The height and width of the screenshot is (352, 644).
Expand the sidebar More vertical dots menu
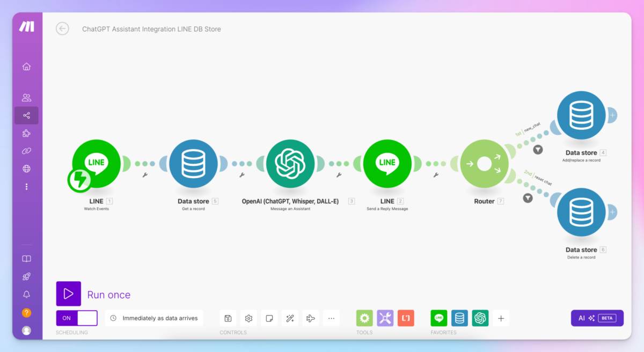click(x=26, y=187)
